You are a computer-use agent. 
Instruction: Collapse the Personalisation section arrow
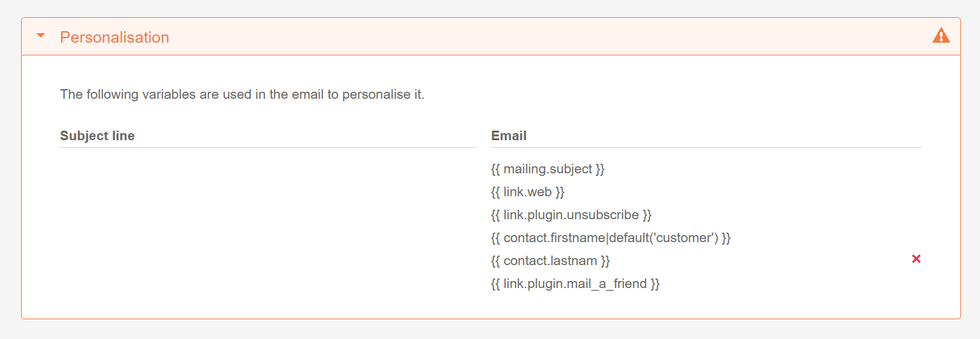[x=41, y=36]
